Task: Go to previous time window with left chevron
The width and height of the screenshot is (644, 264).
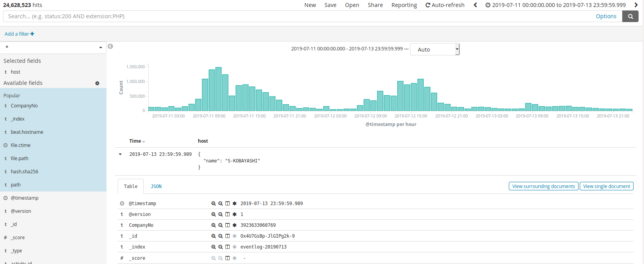Action: (475, 5)
